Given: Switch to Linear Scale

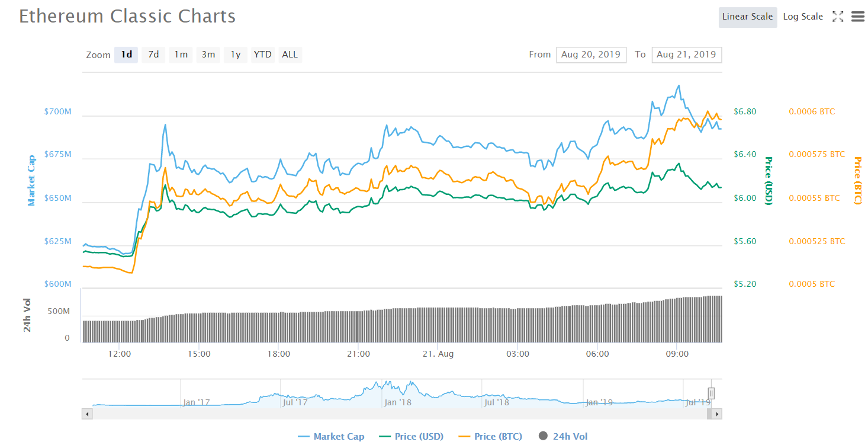Looking at the screenshot, I should tap(747, 17).
